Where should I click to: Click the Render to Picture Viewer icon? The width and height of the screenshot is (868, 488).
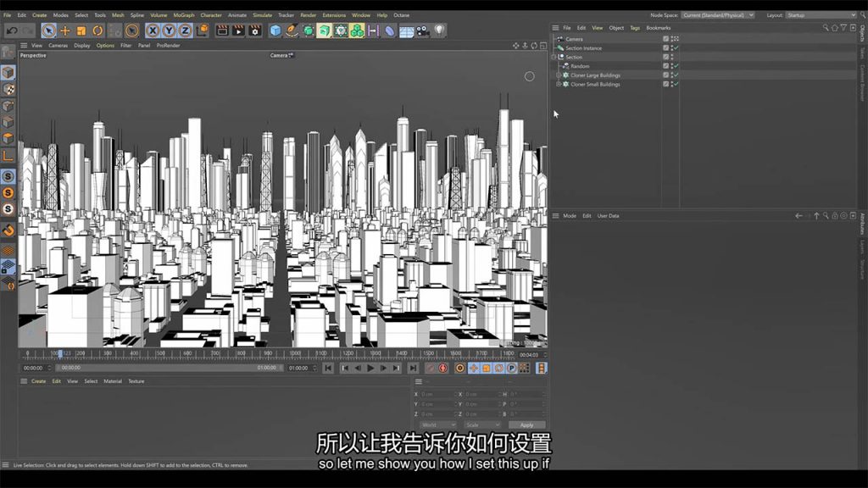click(238, 30)
